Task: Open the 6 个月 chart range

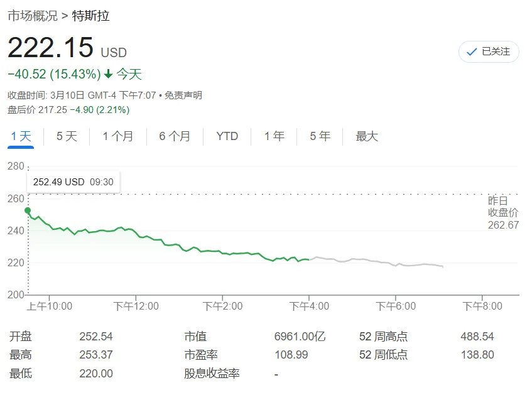Action: 175,136
